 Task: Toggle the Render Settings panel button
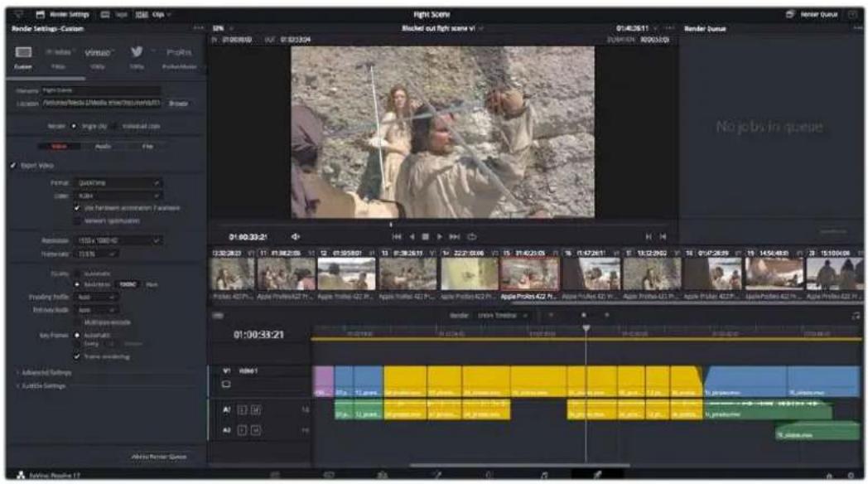pos(61,14)
